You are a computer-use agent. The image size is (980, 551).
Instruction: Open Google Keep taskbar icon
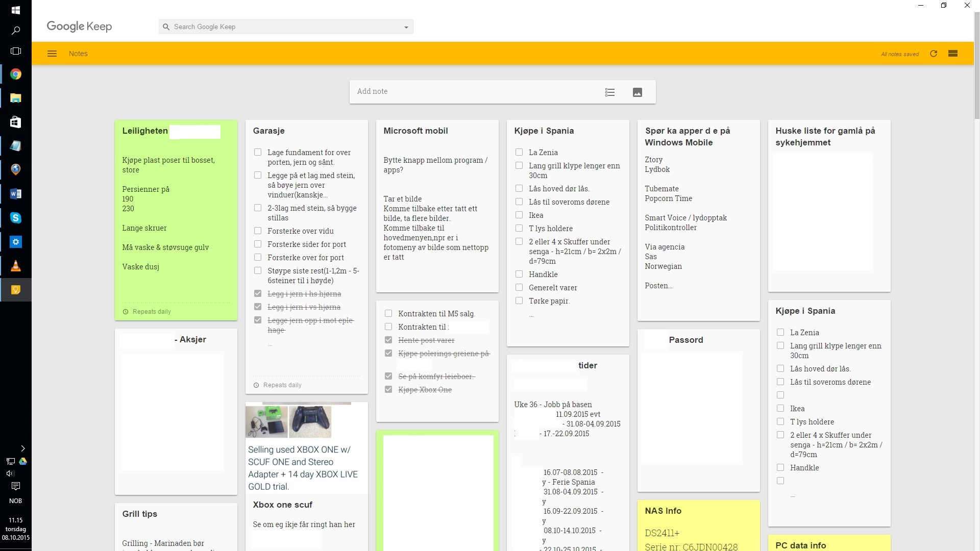[16, 290]
